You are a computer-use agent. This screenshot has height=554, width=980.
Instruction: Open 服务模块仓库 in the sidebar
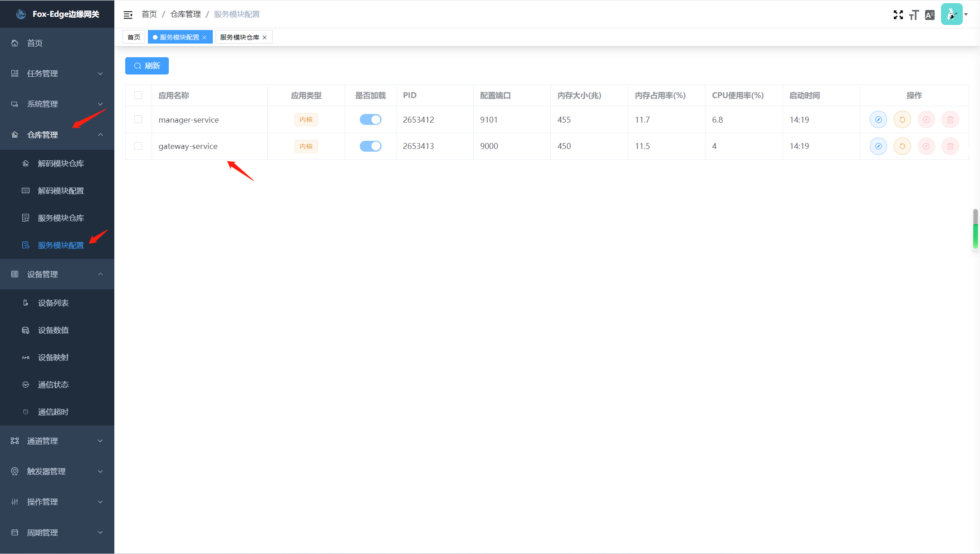click(57, 218)
